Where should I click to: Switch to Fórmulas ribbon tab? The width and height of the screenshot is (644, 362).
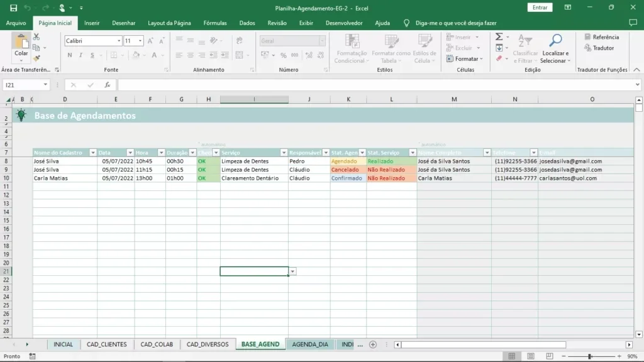[215, 23]
